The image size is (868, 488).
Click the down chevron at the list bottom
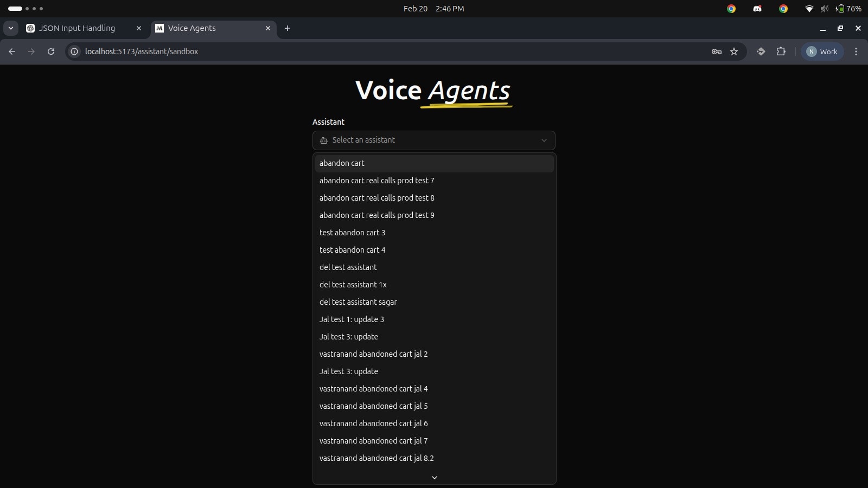[433, 477]
